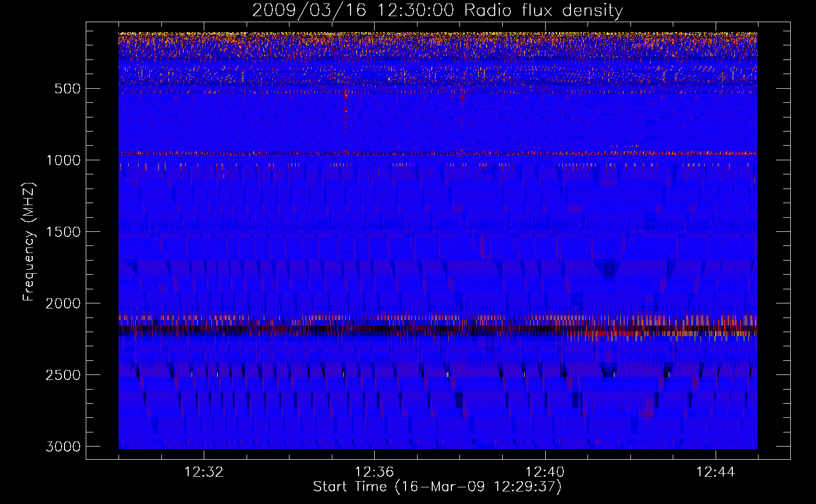
Task: Click the 12:32 time tick label
Action: coord(204,472)
